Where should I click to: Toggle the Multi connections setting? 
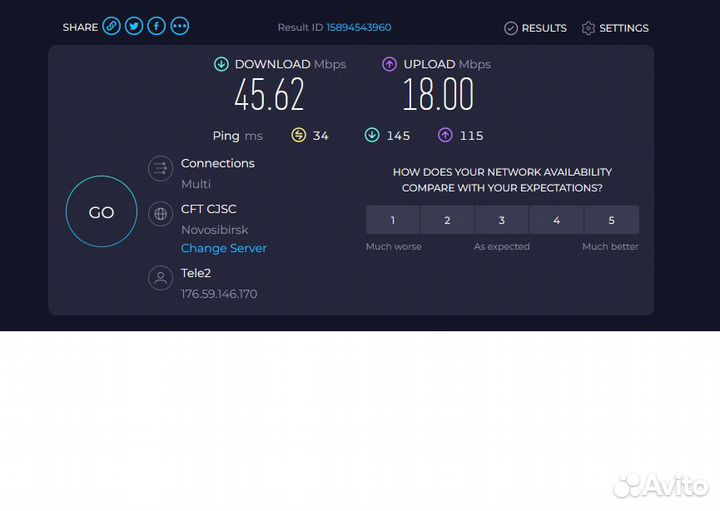click(196, 184)
